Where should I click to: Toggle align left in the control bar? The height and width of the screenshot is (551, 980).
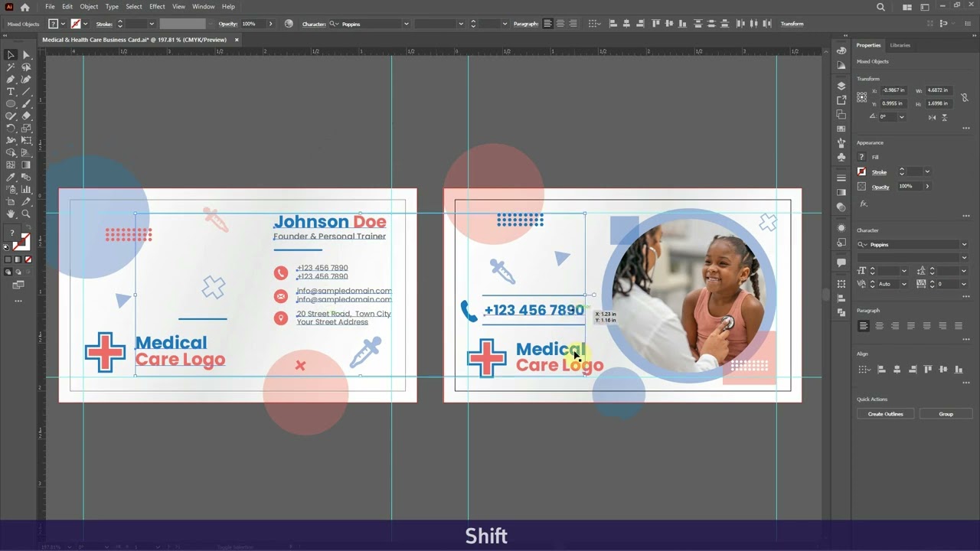(547, 24)
